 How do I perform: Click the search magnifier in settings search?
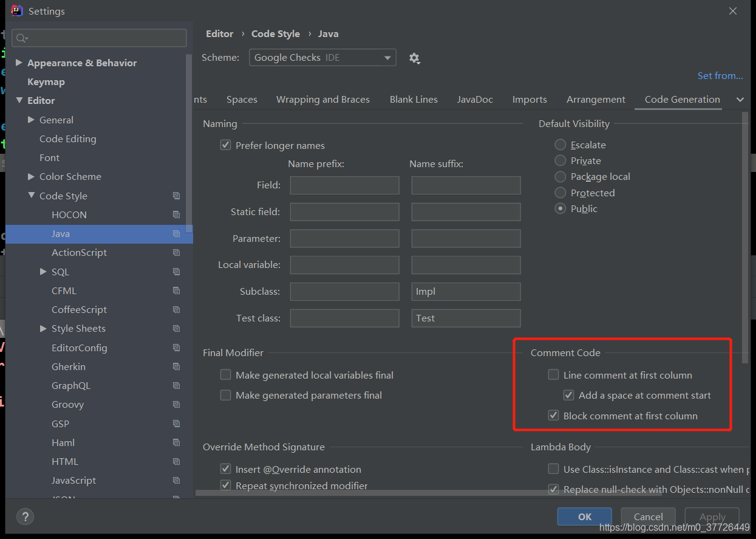[x=21, y=38]
